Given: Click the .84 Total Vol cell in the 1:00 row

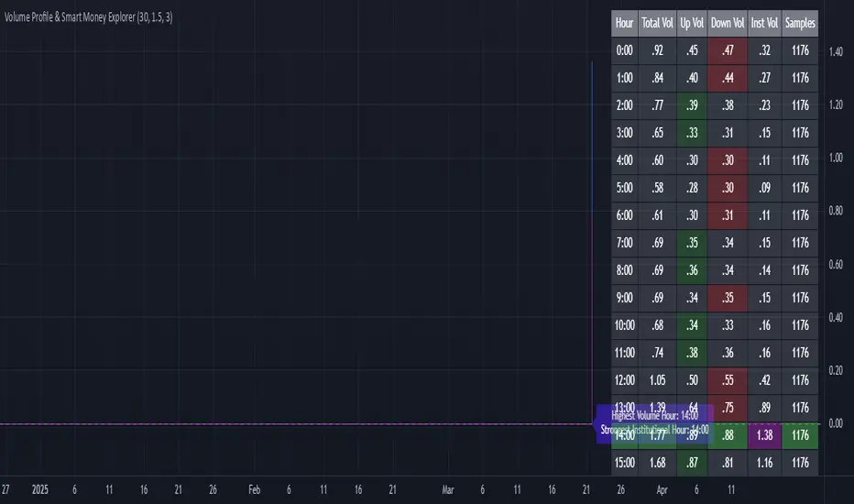Looking at the screenshot, I should pyautogui.click(x=657, y=78).
